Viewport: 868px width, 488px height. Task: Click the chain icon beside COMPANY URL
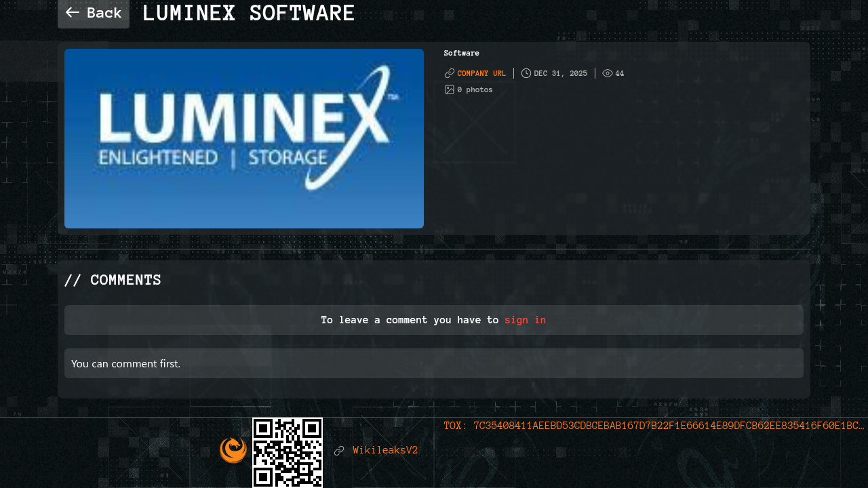pyautogui.click(x=449, y=73)
